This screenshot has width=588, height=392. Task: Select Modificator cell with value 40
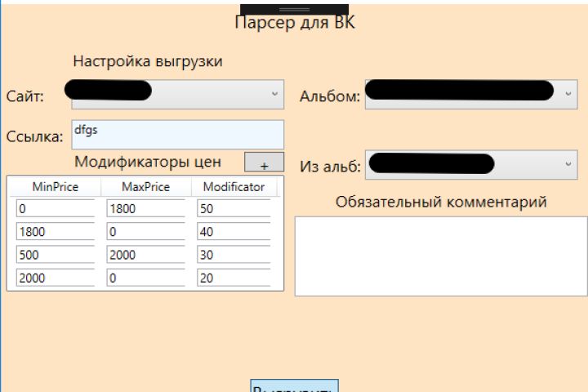coord(234,231)
